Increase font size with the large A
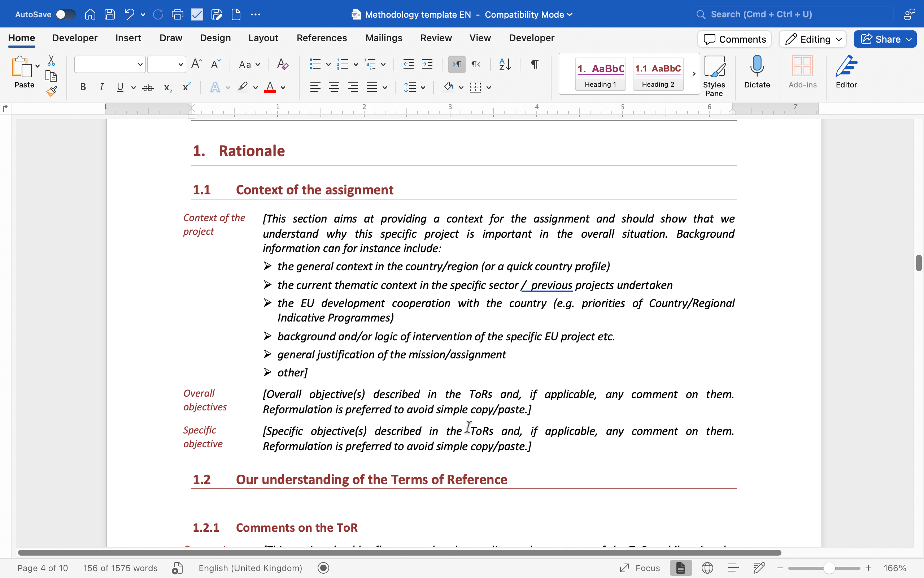Viewport: 924px width, 578px height. click(197, 64)
